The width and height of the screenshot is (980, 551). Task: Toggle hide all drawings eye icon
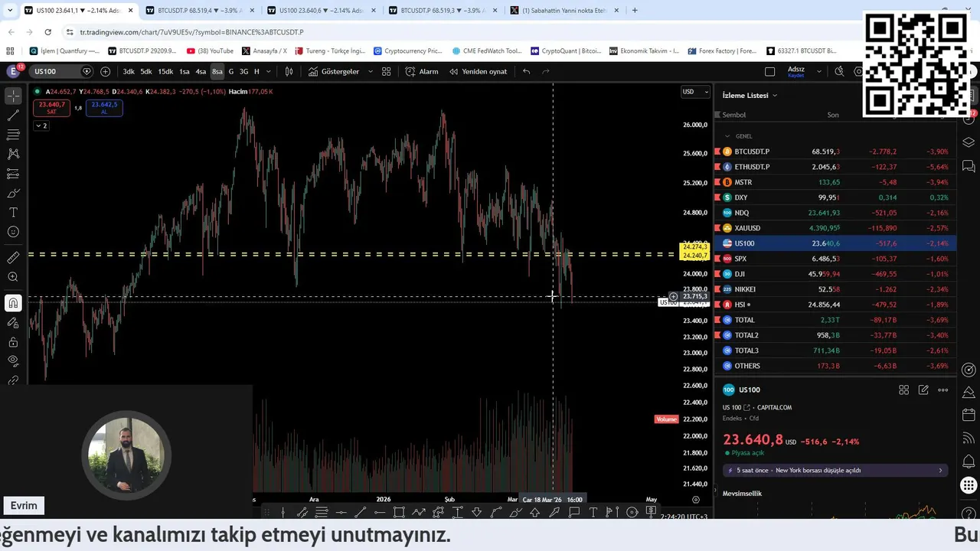(13, 360)
